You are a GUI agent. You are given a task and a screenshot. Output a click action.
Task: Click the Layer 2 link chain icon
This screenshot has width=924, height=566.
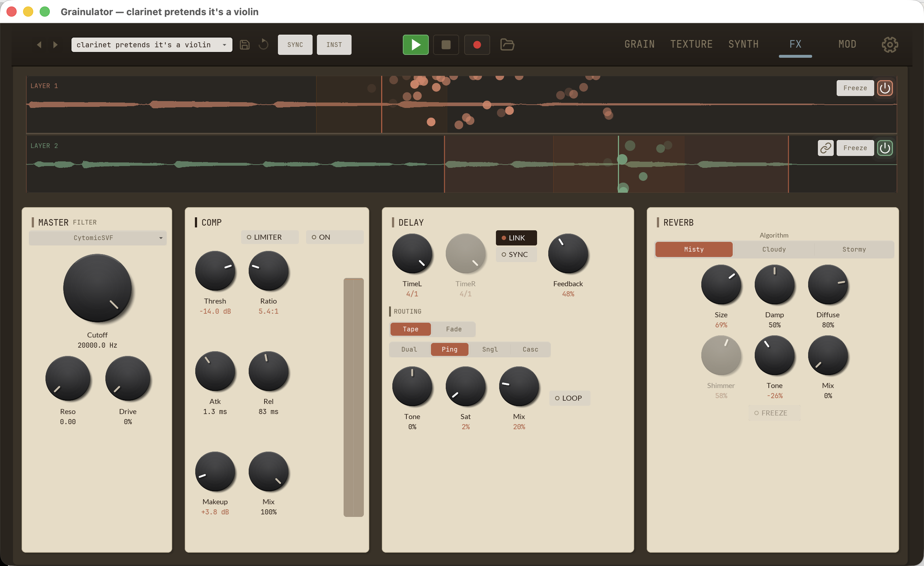click(825, 148)
